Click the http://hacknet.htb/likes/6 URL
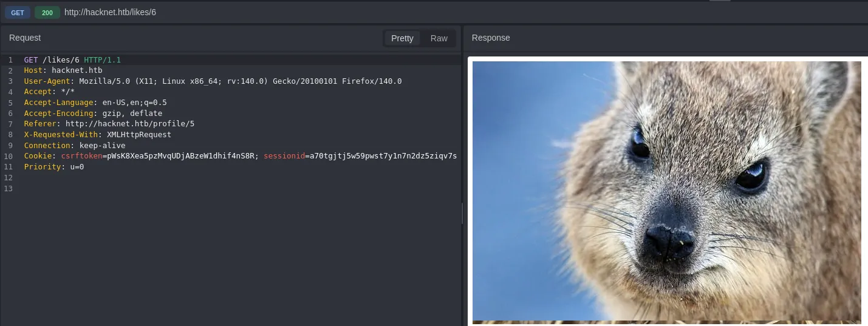The height and width of the screenshot is (326, 868). [x=110, y=12]
